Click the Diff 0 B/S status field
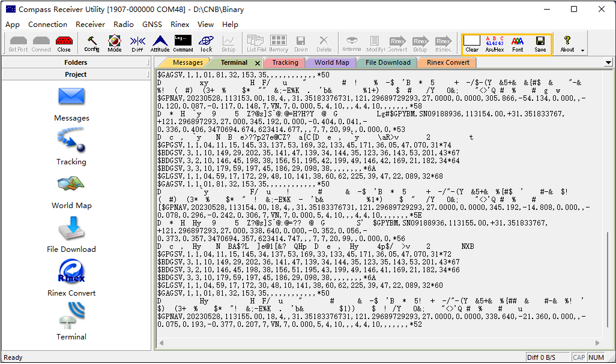Viewport: 616px width, 364px height. point(547,357)
